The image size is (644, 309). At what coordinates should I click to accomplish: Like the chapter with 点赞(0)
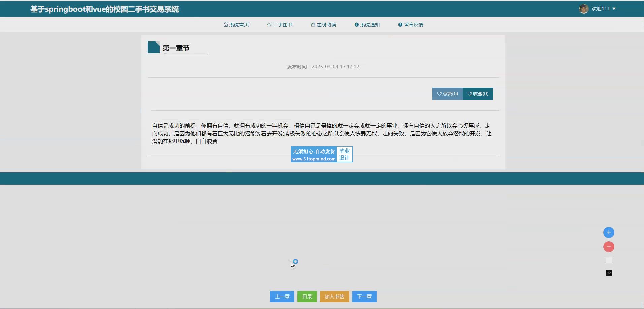pos(447,94)
